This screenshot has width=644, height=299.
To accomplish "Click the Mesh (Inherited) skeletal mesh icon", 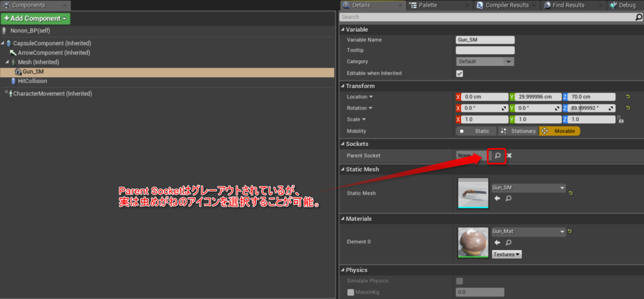I will click(14, 62).
